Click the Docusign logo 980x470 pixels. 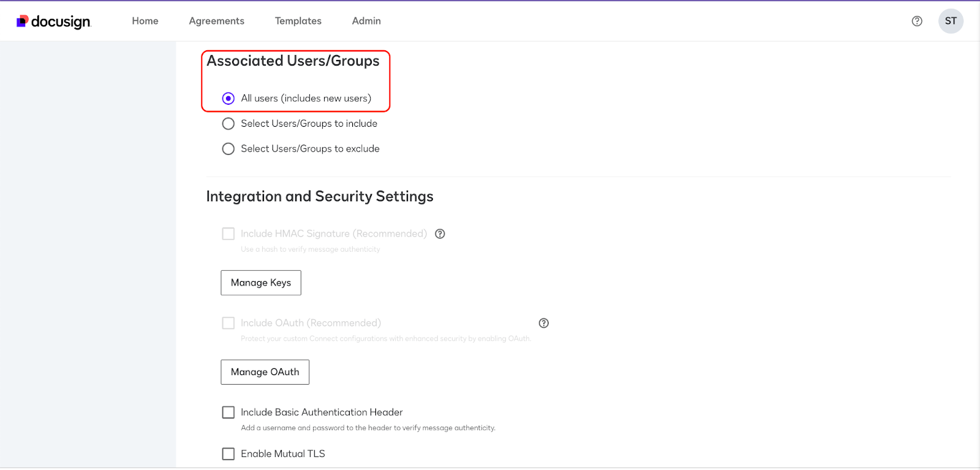54,21
